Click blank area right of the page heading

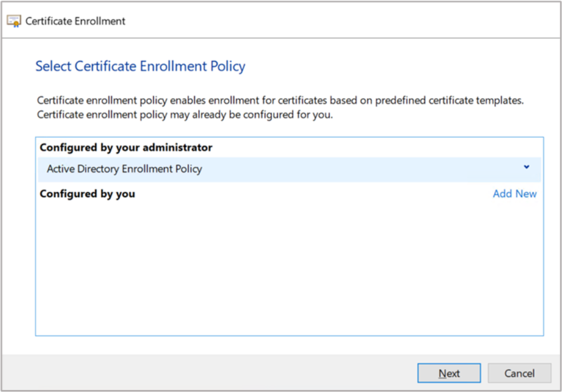(394, 67)
